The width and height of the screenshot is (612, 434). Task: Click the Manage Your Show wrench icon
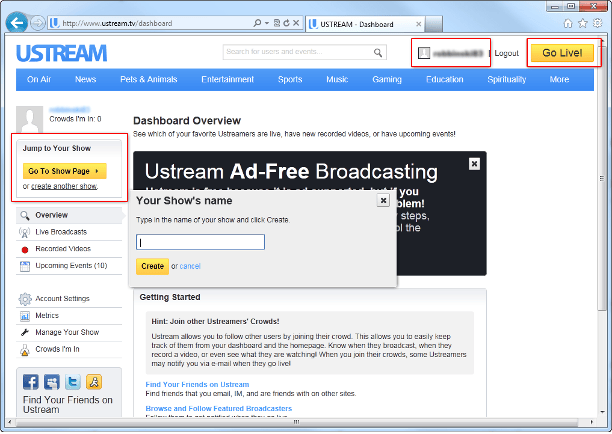coord(25,333)
